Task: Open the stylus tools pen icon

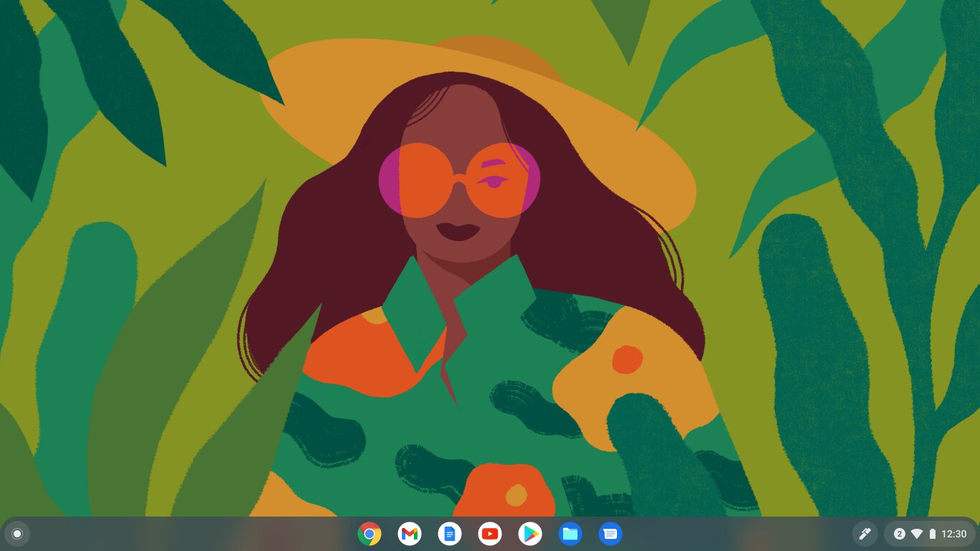Action: pyautogui.click(x=864, y=534)
